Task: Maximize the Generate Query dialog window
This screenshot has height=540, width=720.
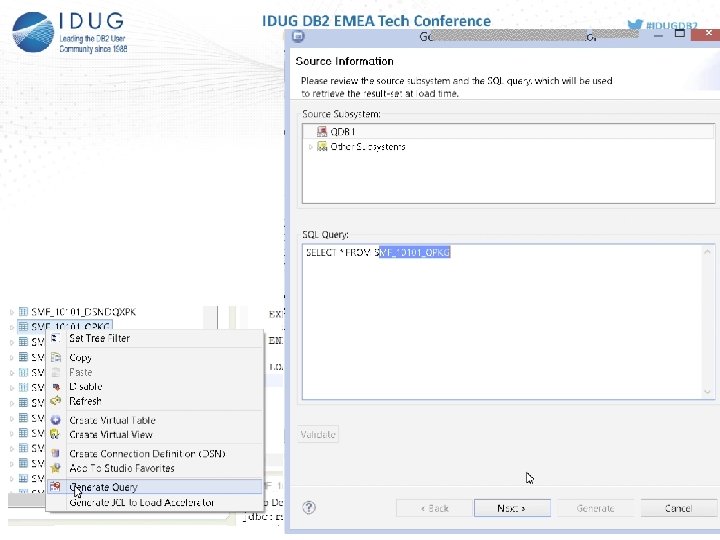Action: (x=680, y=33)
